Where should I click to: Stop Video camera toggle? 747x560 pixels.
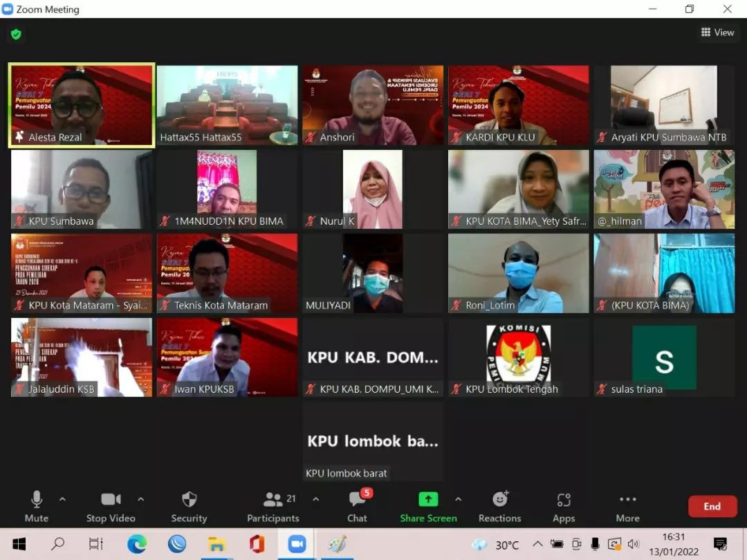click(x=111, y=506)
